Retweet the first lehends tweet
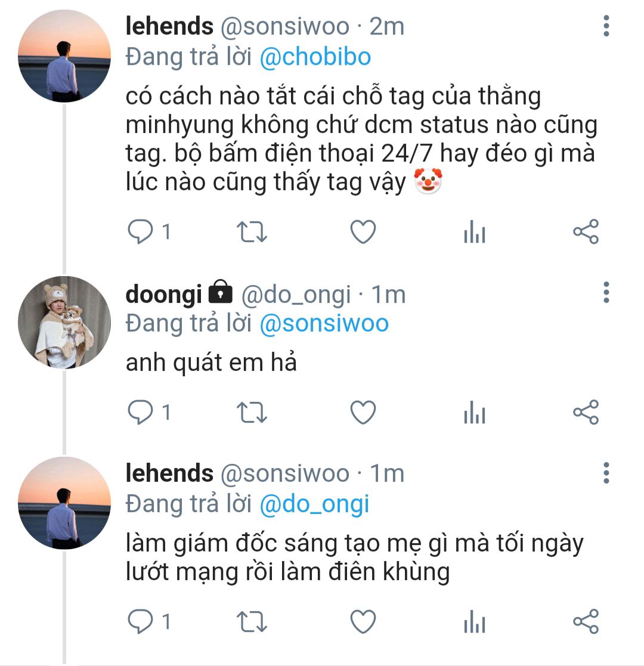 pyautogui.click(x=252, y=232)
